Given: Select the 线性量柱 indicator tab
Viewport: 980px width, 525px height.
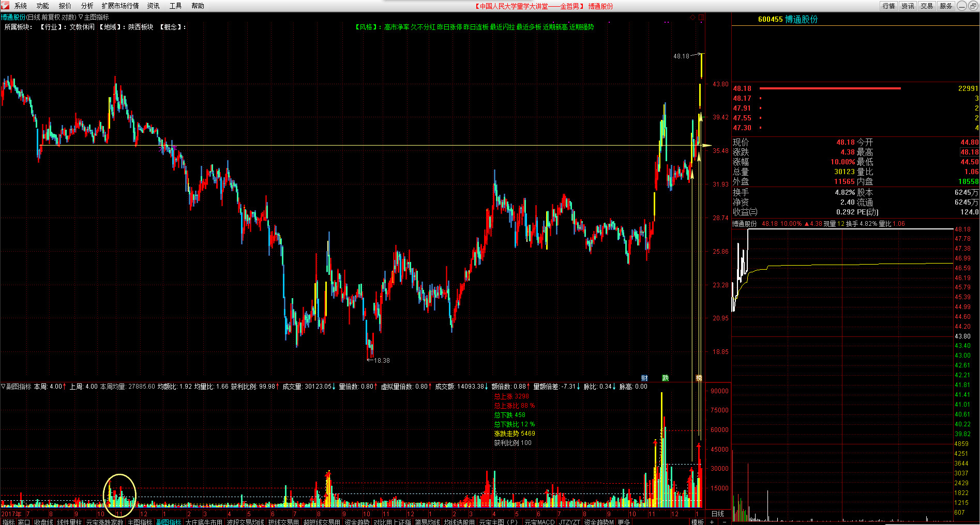Looking at the screenshot, I should (x=69, y=521).
